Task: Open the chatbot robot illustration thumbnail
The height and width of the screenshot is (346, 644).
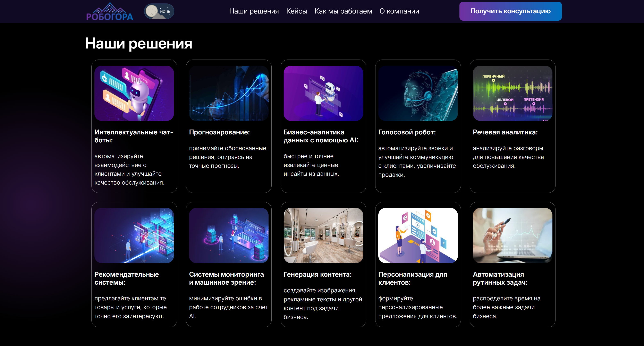Action: tap(134, 93)
